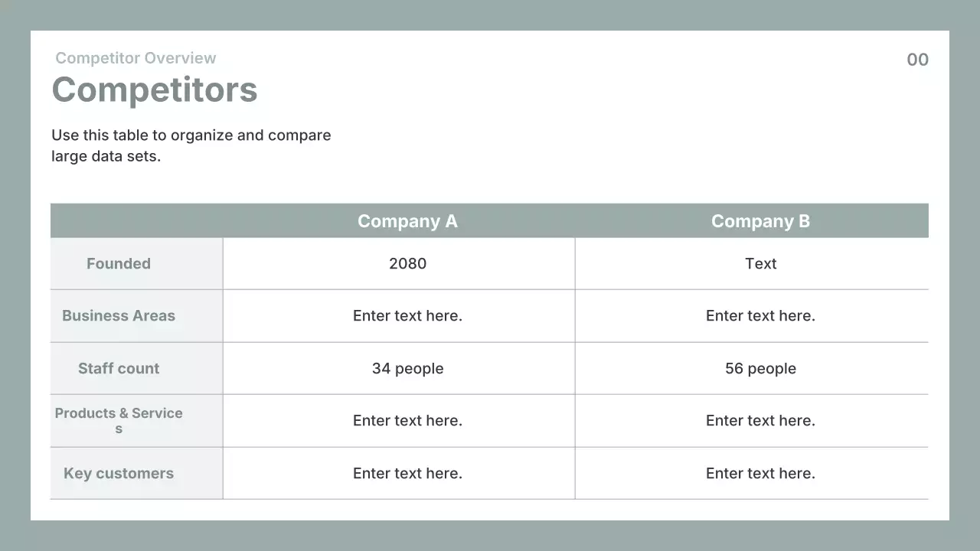
Task: Click Company B's Products & Services cell
Action: 760,421
